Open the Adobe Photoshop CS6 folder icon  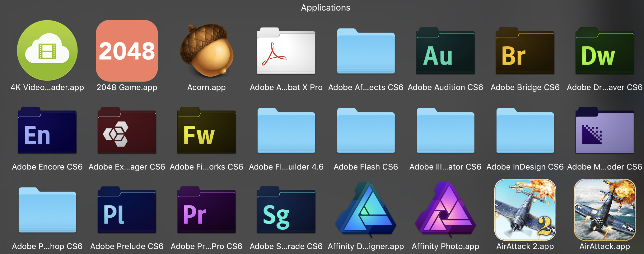pos(47,210)
